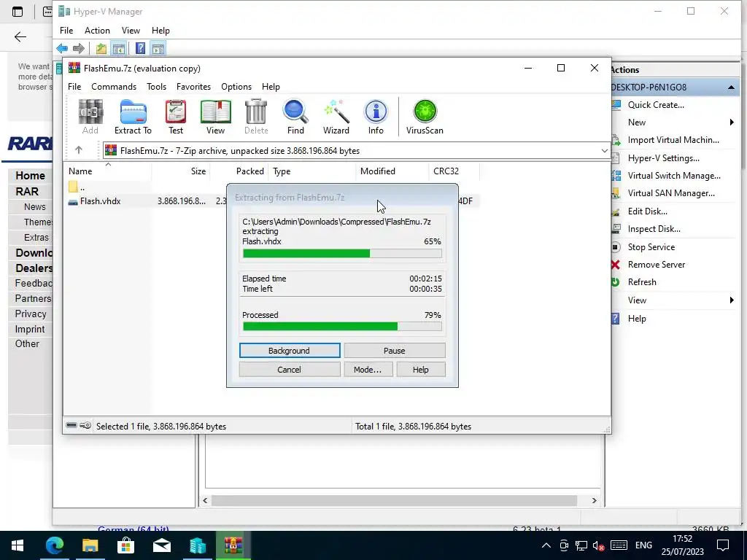Sort by the CRC32 column header

click(454, 171)
